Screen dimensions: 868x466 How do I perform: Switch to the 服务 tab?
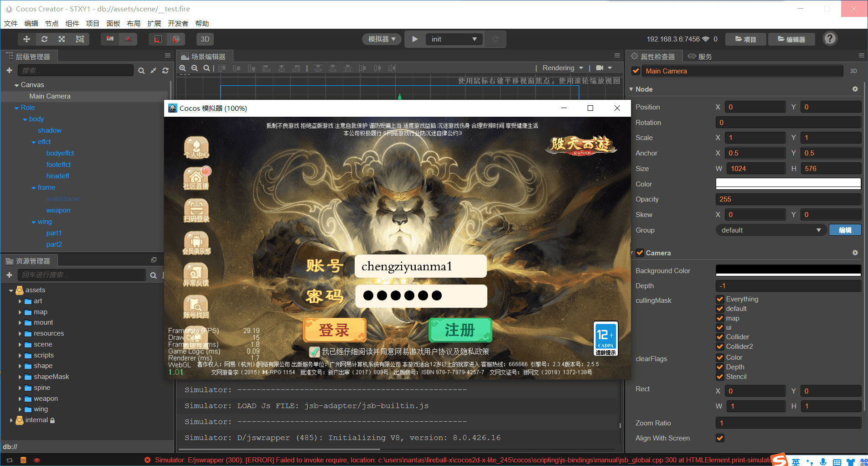pos(700,57)
